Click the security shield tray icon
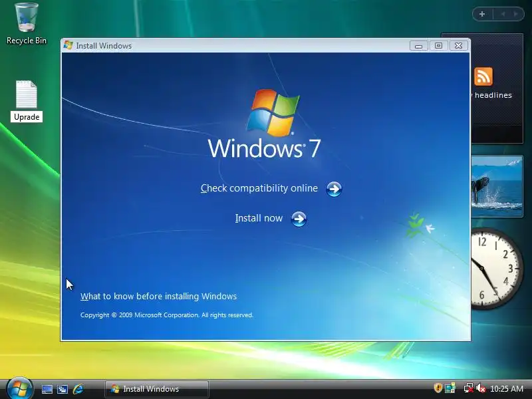Screen dimensions: 532x399 [438, 388]
